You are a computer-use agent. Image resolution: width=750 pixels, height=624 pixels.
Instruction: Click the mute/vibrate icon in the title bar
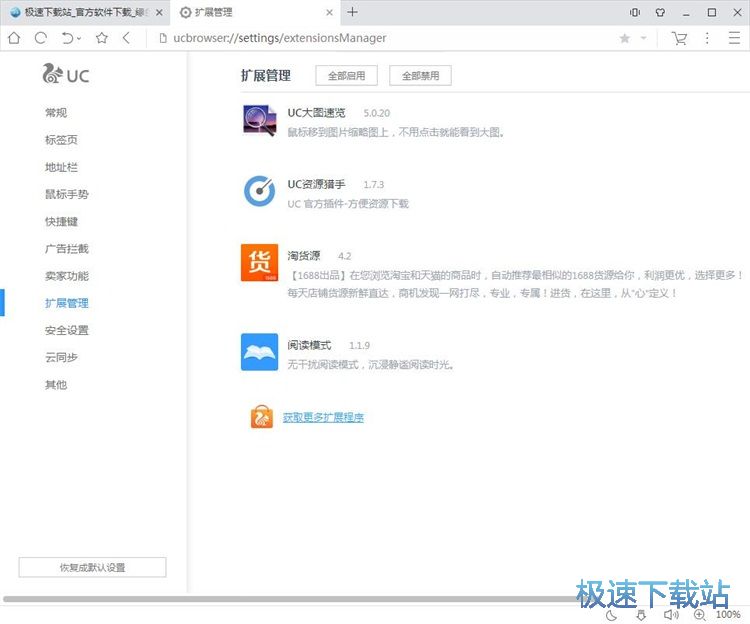point(635,12)
